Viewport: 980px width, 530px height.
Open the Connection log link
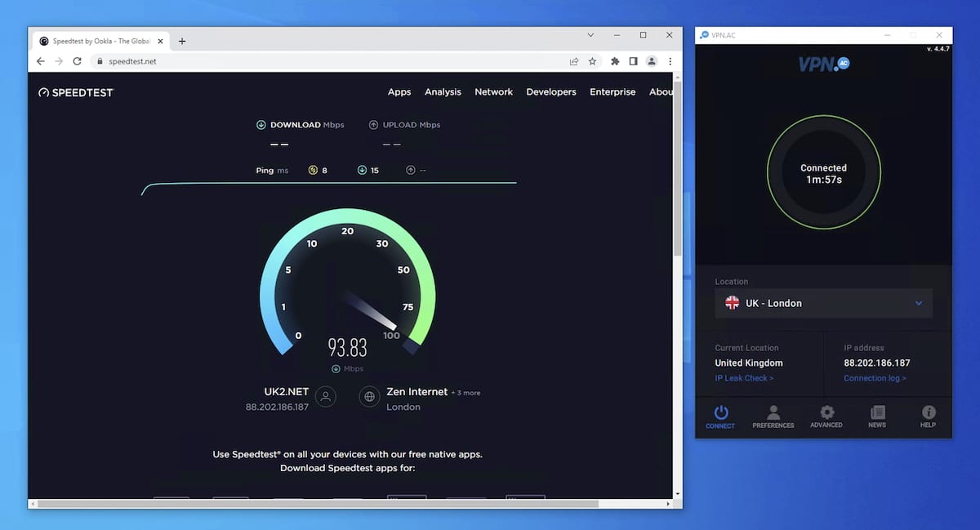tap(875, 378)
